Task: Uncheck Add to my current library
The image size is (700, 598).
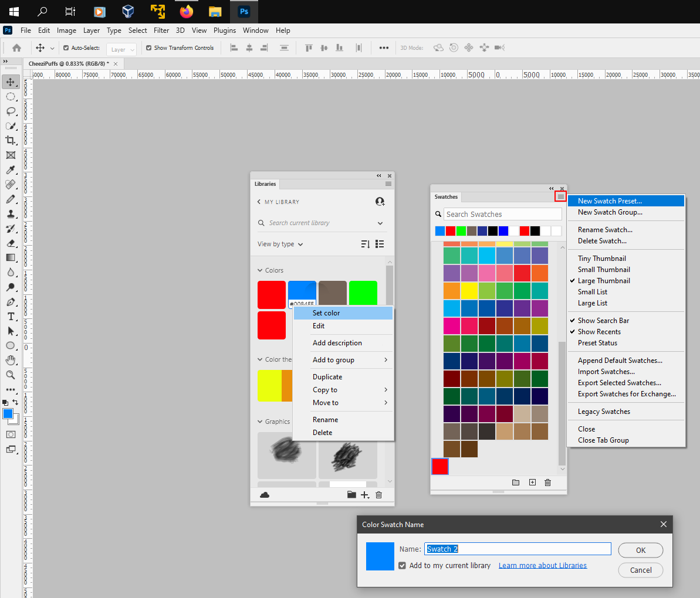Action: click(x=402, y=565)
